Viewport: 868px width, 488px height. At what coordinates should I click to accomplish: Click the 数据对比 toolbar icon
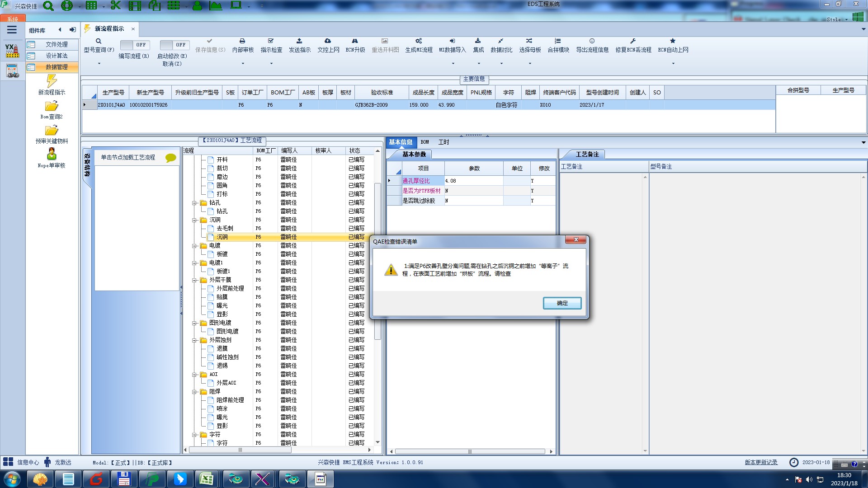[501, 41]
